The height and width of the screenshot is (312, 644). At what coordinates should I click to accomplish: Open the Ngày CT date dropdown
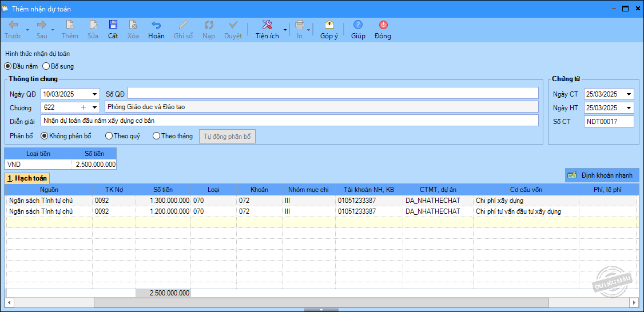[629, 94]
